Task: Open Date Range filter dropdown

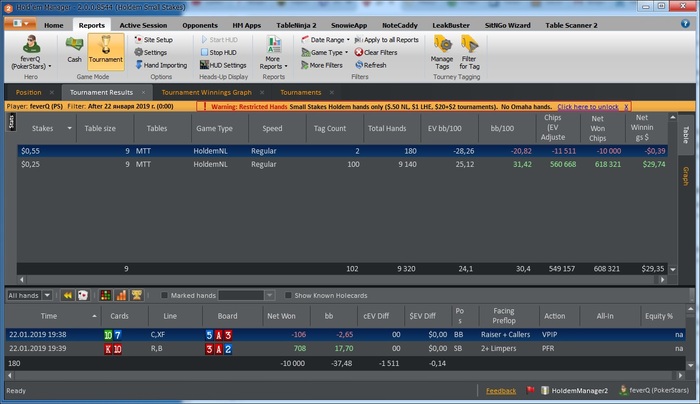Action: tap(325, 40)
